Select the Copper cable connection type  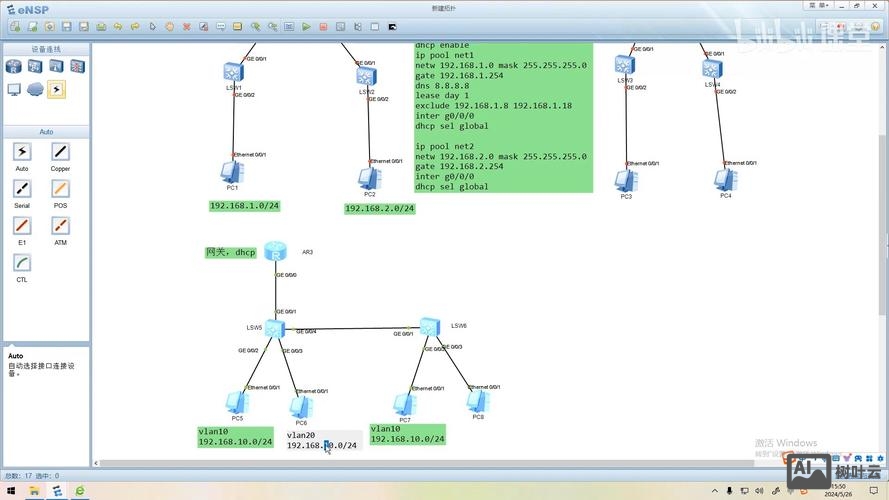coord(61,152)
